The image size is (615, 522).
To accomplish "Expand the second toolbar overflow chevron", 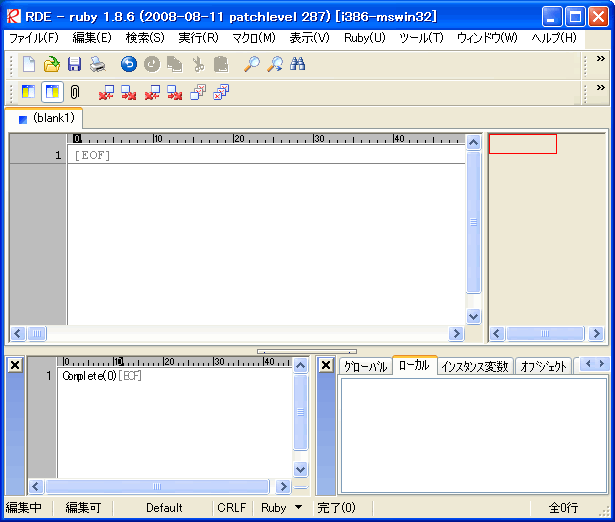I will (600, 87).
